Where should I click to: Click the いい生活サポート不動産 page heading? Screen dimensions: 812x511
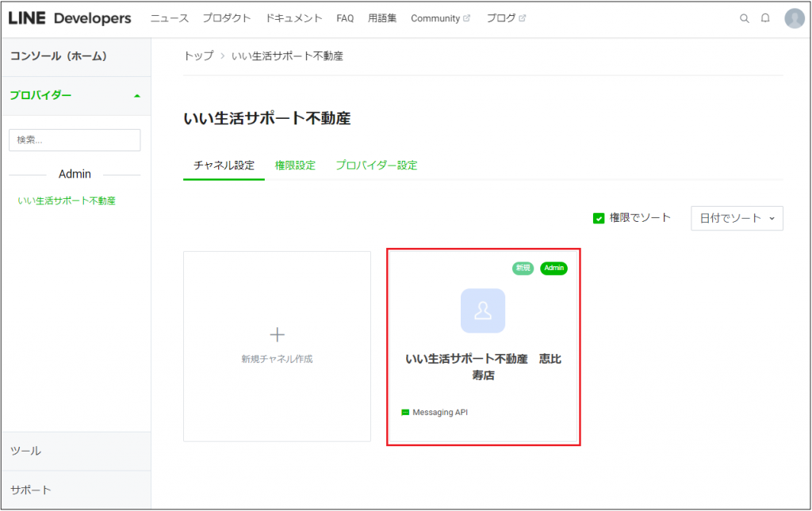coord(267,118)
